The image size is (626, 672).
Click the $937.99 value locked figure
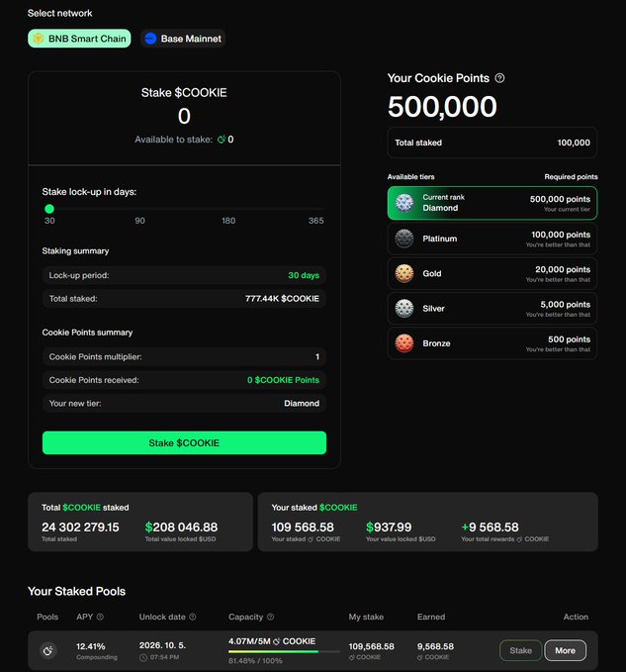click(389, 528)
